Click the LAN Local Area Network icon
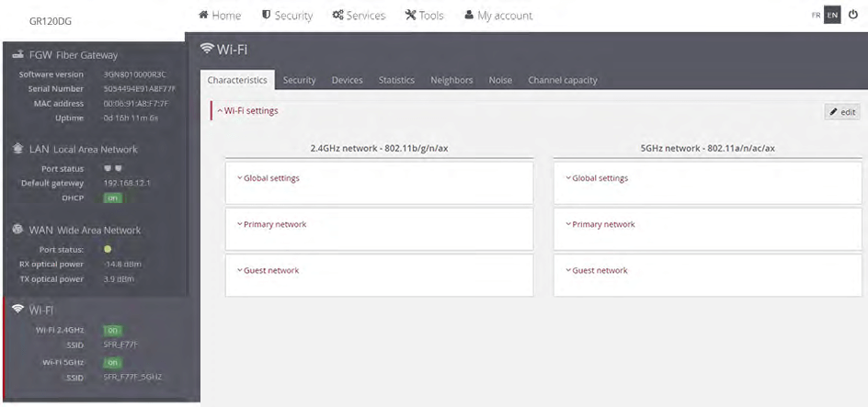 [x=17, y=149]
